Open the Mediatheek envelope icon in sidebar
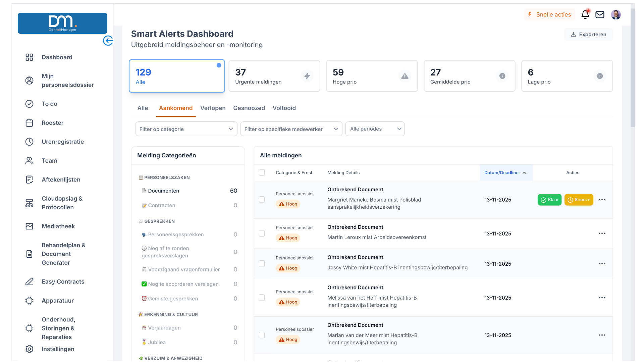Screen dimensions: 644x362 coord(30,226)
